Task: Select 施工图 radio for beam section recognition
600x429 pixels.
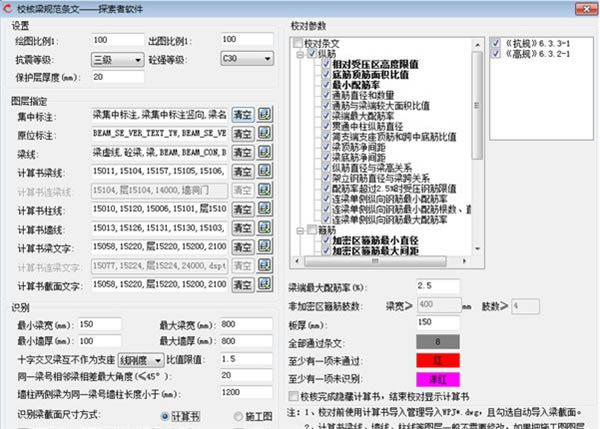Action: point(238,416)
